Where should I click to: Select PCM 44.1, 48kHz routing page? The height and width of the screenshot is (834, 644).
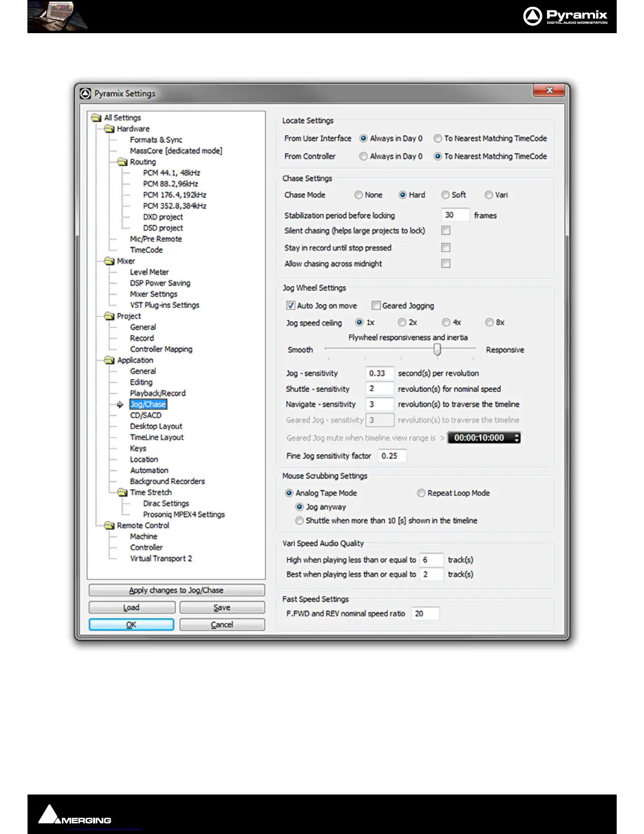pos(172,173)
